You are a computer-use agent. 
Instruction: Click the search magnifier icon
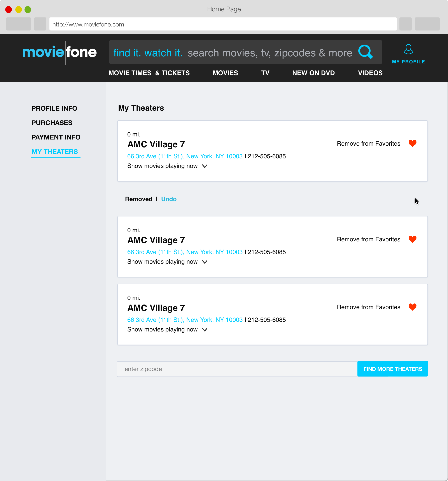point(365,52)
